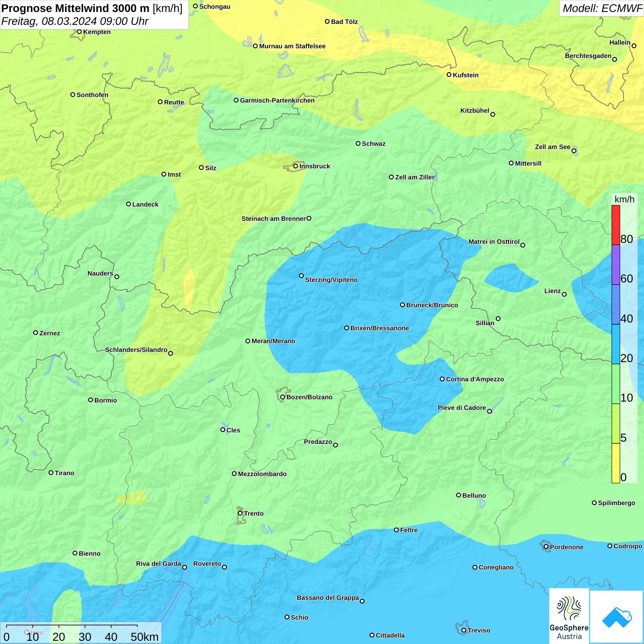Click the 'Zernez' label
The width and height of the screenshot is (644, 644).
tap(50, 333)
